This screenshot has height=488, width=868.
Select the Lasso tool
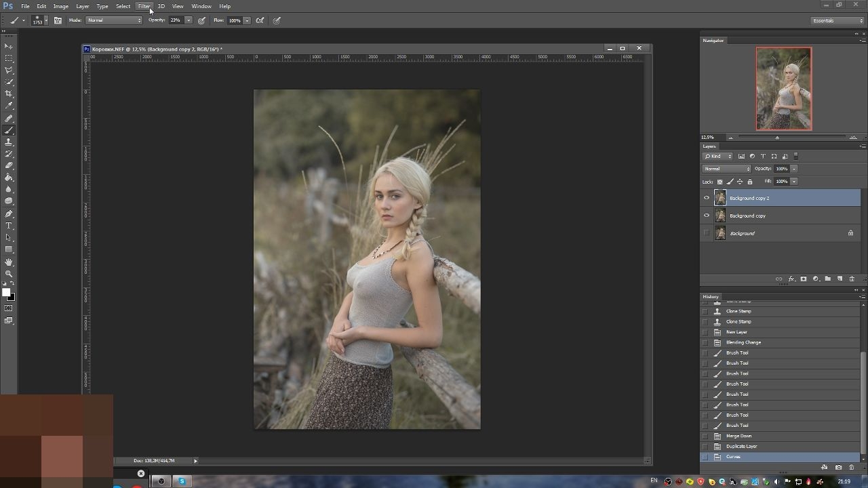[9, 70]
